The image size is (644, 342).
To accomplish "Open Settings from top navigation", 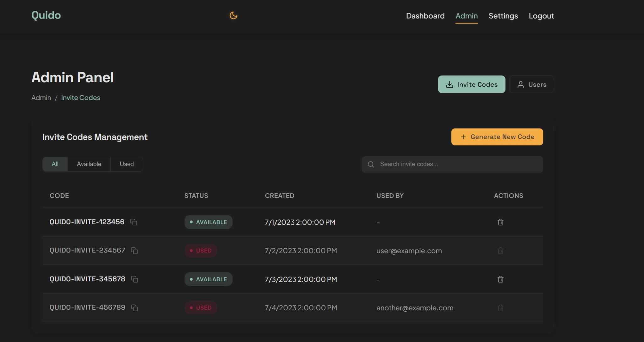I will [x=503, y=16].
